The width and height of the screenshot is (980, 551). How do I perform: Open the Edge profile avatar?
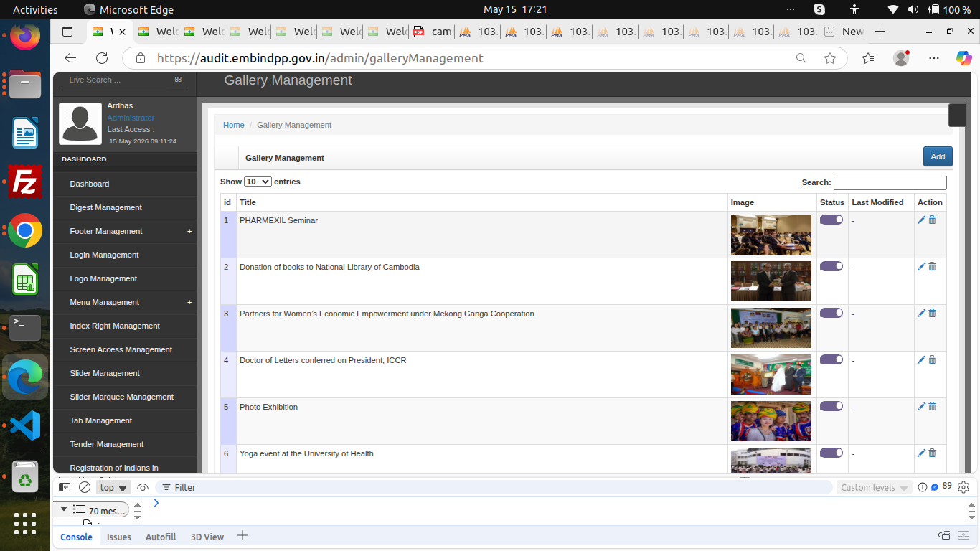[901, 58]
